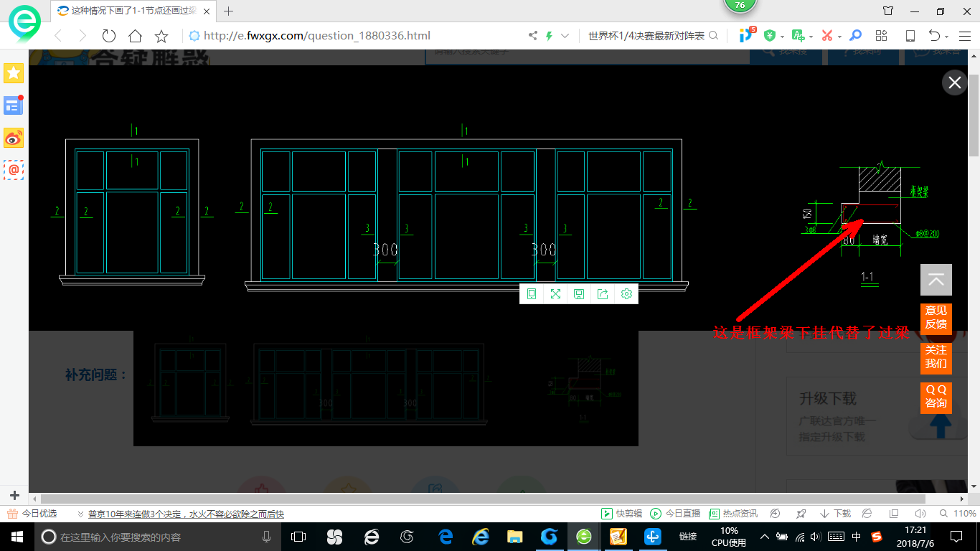Viewport: 980px width, 551px height.
Task: Open 快剪辑 in the status bar
Action: (x=622, y=514)
